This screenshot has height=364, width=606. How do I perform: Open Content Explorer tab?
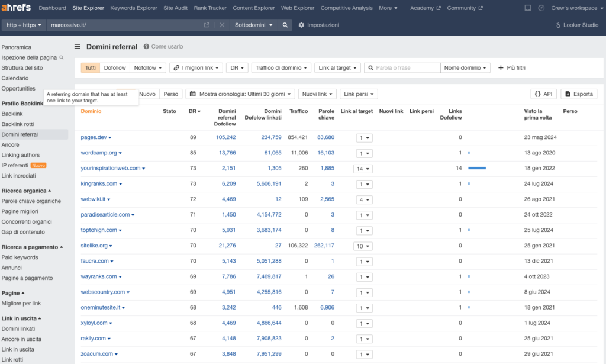click(x=253, y=8)
